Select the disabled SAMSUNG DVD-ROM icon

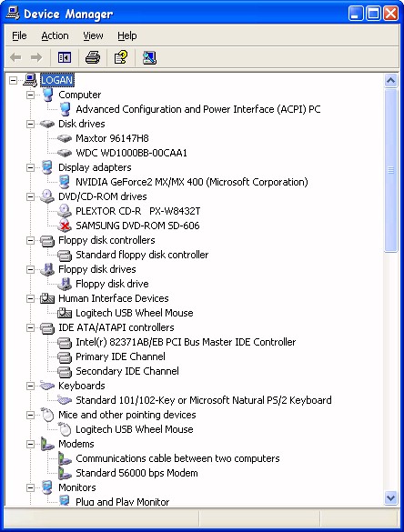coord(65,226)
